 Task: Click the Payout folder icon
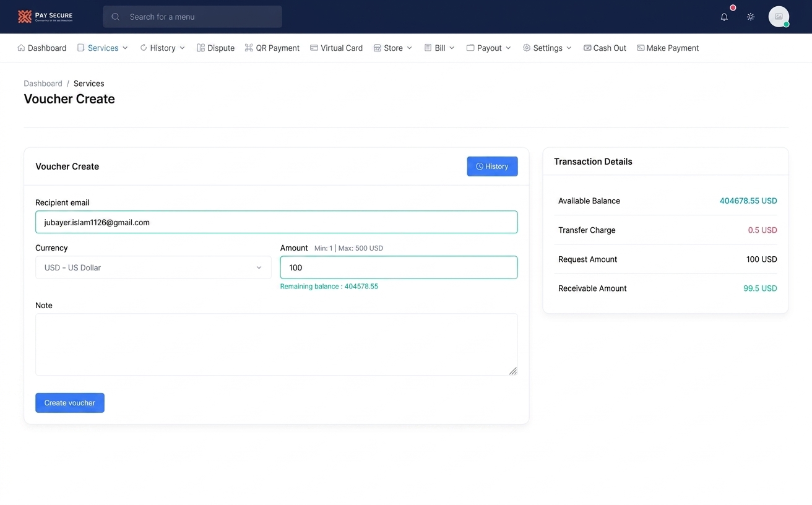pos(470,48)
